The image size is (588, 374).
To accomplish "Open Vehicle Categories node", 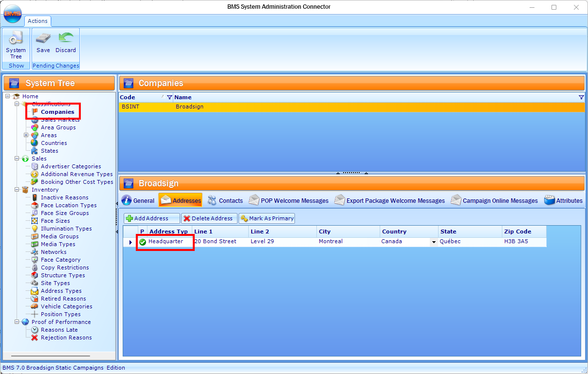I will 67,306.
